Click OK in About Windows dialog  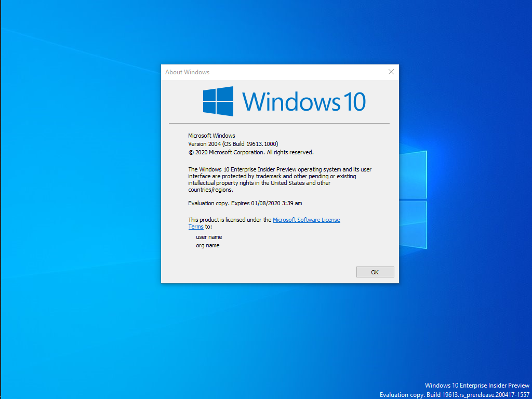click(375, 272)
